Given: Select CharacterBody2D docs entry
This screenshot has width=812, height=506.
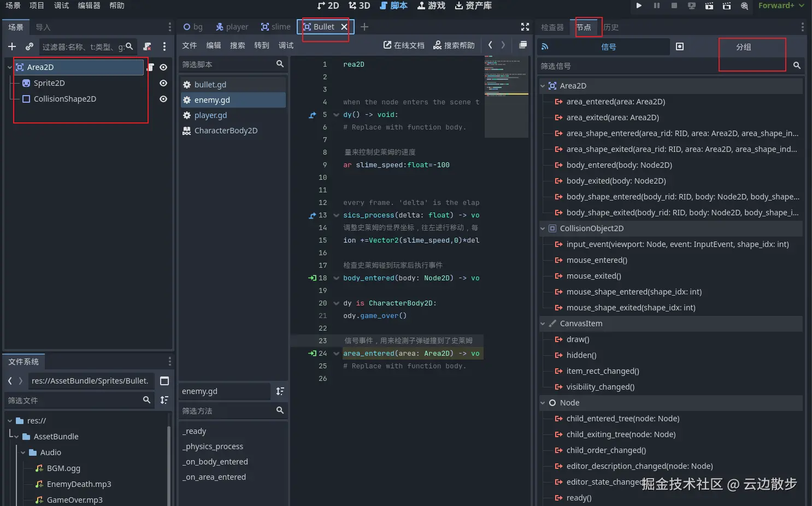Looking at the screenshot, I should 233,131.
